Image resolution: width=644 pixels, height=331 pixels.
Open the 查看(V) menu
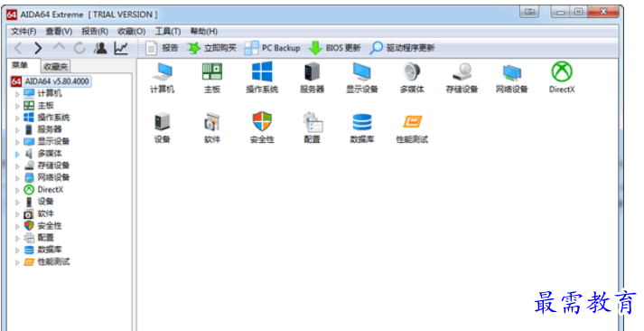point(59,32)
